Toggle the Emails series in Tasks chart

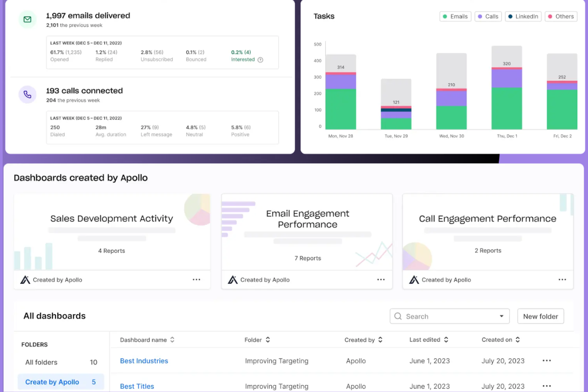tap(455, 16)
